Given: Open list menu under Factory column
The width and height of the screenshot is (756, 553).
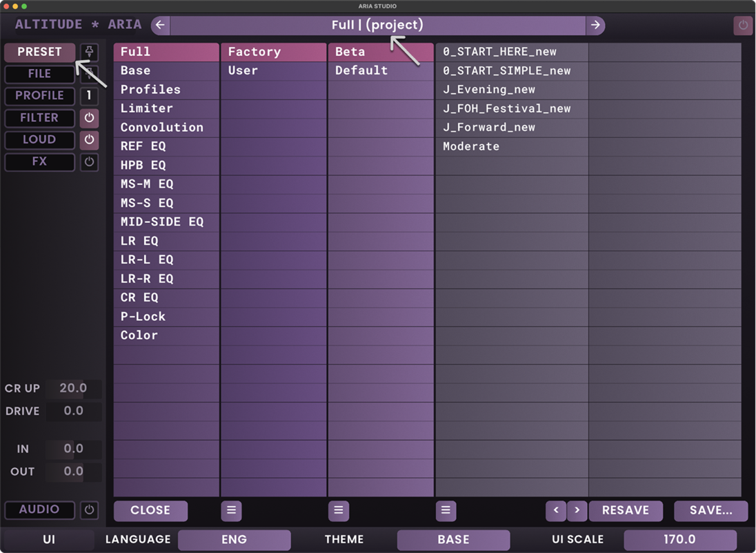Looking at the screenshot, I should (231, 510).
